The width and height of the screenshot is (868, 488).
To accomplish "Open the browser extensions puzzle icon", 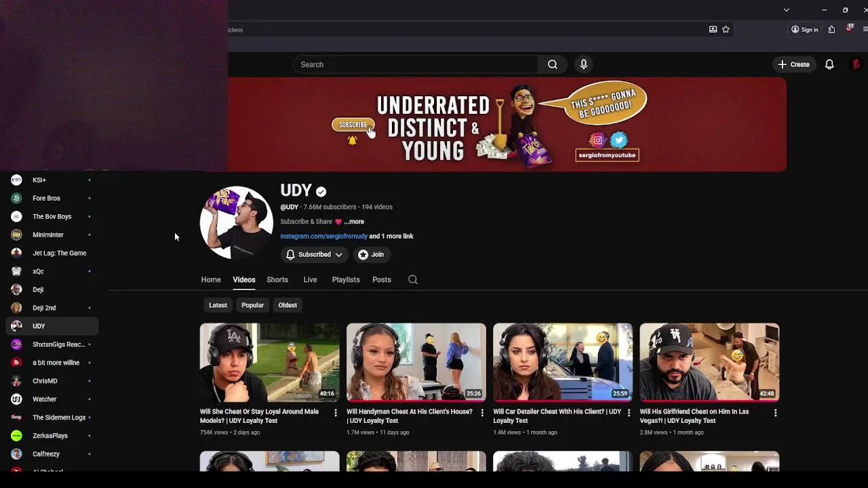I will [x=831, y=29].
